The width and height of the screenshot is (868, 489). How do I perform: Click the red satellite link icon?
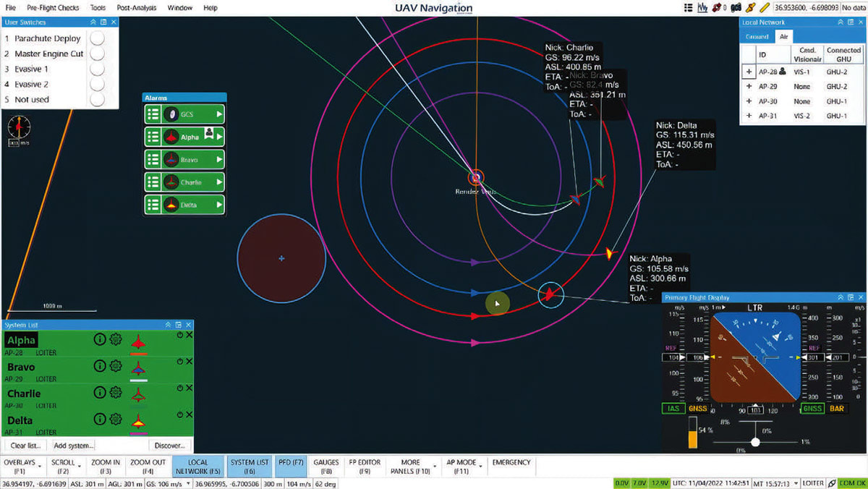click(718, 8)
